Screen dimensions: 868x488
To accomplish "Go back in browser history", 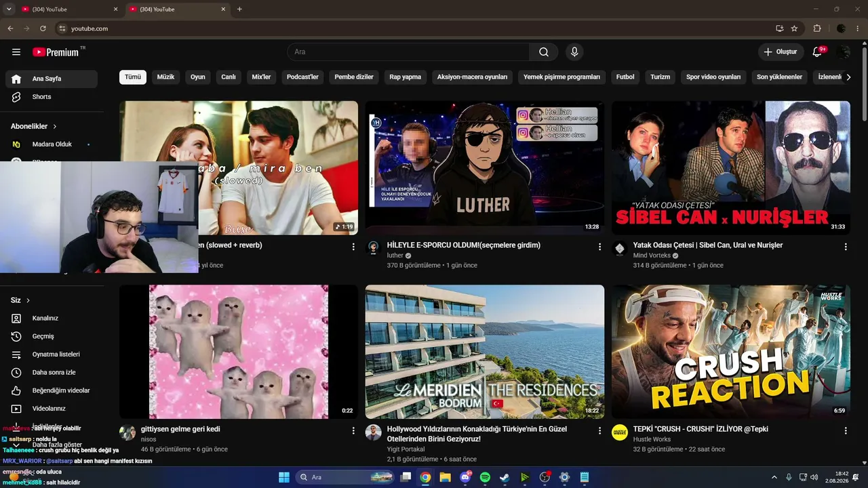I will 10,28.
